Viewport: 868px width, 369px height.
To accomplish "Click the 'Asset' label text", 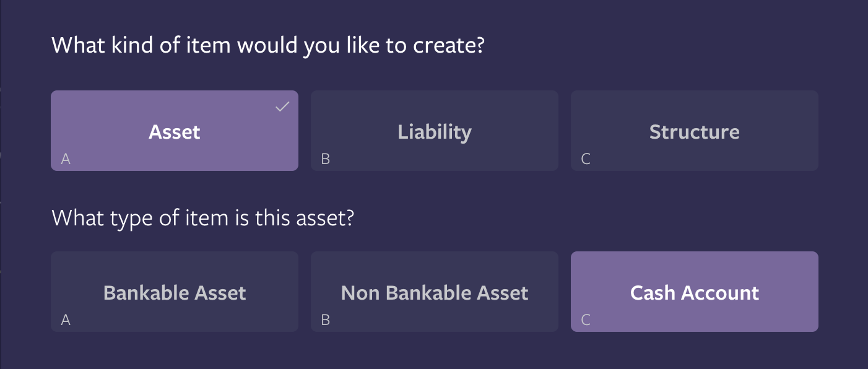I will point(175,132).
